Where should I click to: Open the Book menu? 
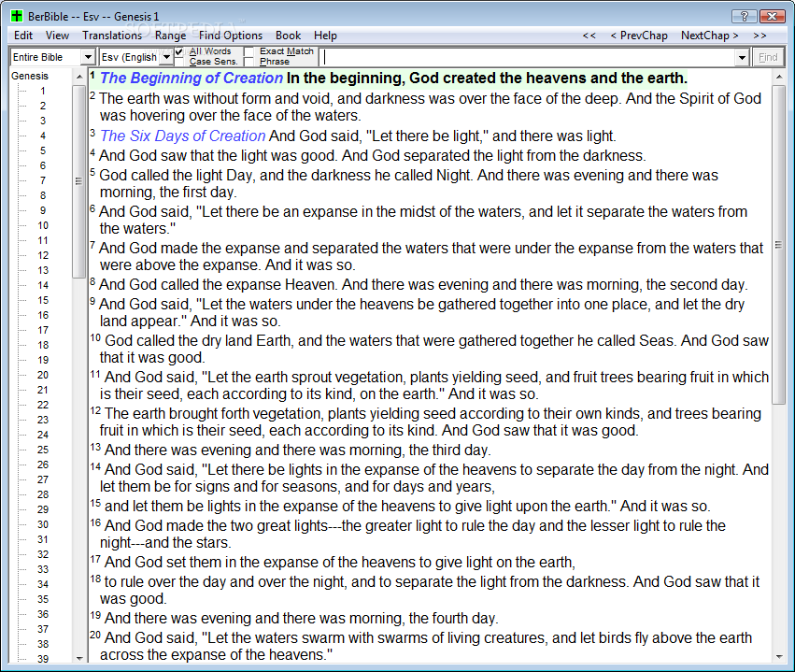click(x=288, y=36)
